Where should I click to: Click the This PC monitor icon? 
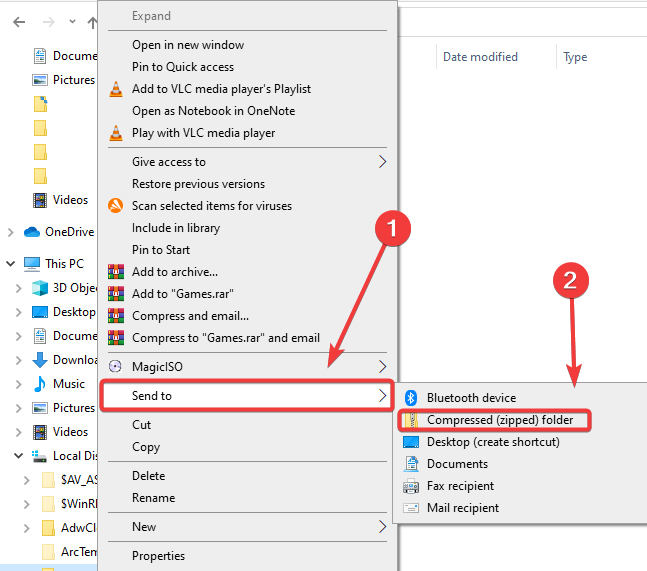(32, 264)
